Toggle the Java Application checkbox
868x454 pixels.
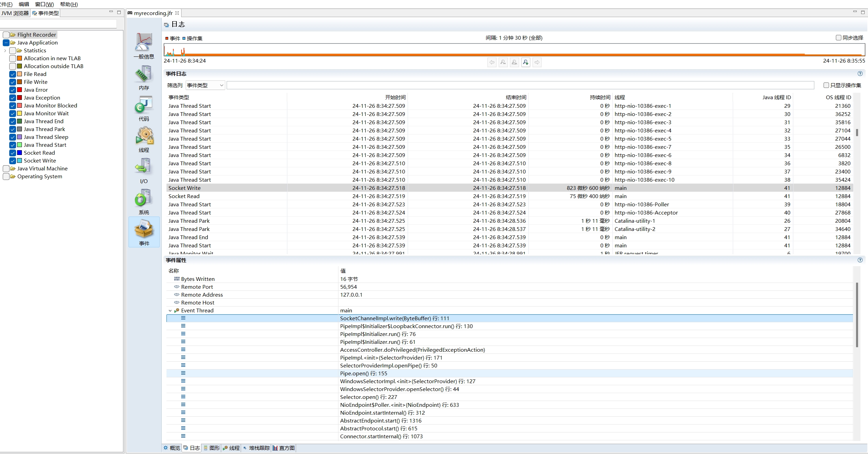point(6,42)
